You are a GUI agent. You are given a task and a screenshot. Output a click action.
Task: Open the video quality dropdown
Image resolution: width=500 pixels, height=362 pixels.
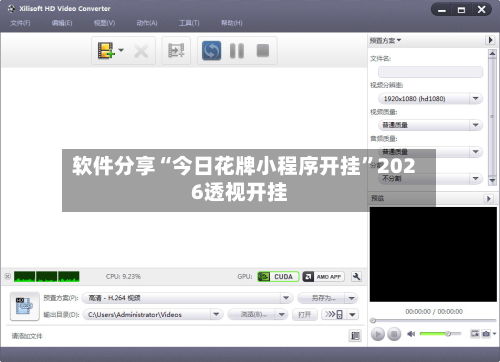pos(430,125)
